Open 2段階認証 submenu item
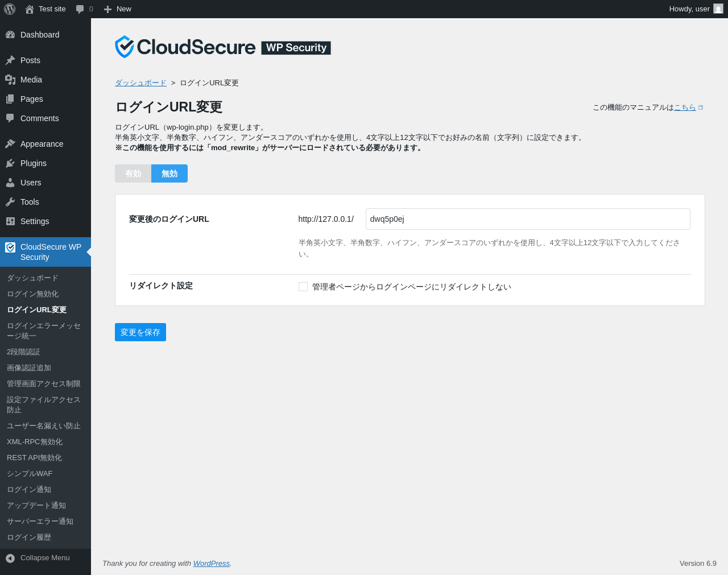Image resolution: width=728 pixels, height=575 pixels. pyautogui.click(x=23, y=352)
